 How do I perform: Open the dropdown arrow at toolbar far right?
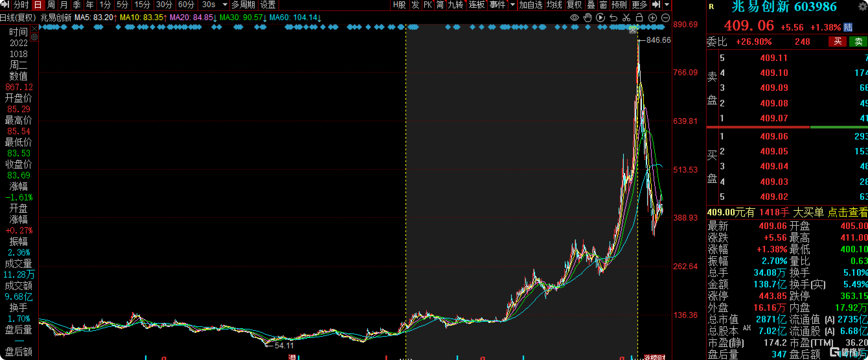(x=667, y=5)
